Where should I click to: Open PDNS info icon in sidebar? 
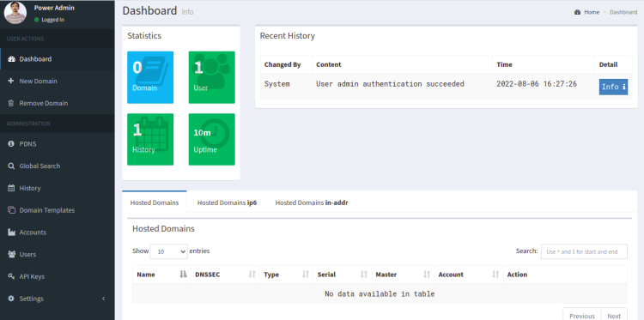tap(11, 144)
